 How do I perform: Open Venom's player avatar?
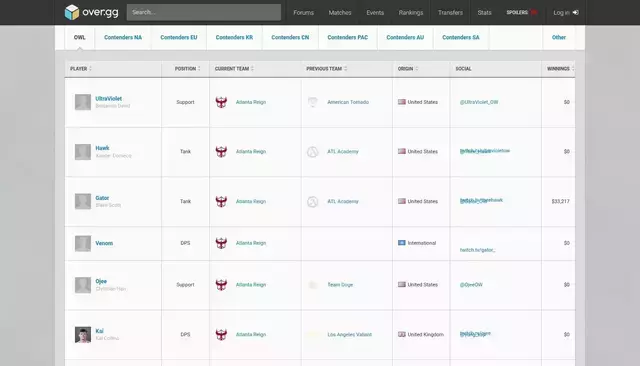[83, 243]
